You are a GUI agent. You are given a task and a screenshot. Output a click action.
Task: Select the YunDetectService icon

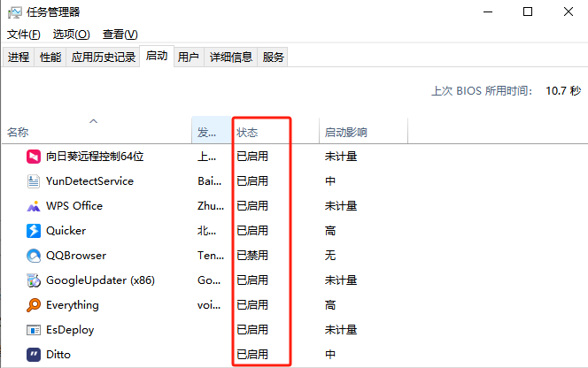point(33,181)
